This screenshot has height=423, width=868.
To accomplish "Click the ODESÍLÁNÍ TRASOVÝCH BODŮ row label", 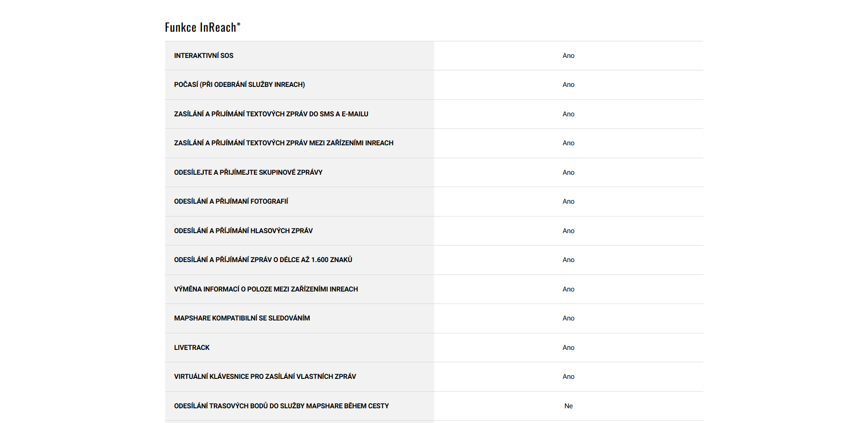I will 282,406.
